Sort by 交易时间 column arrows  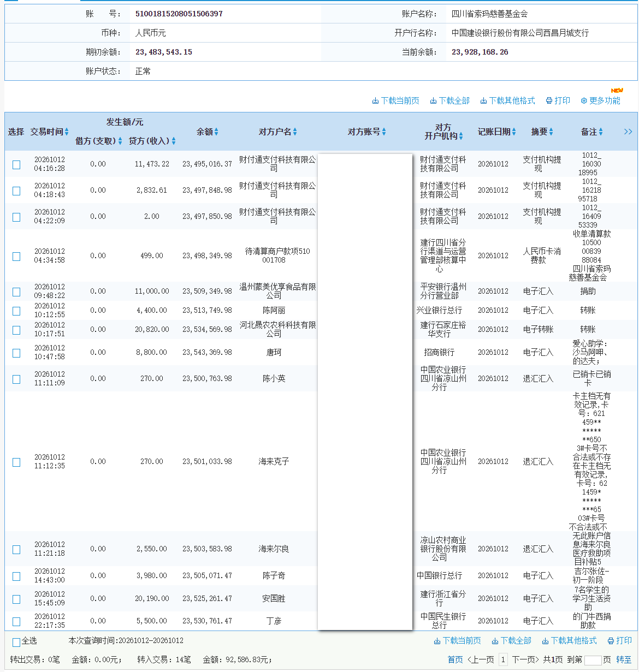[x=67, y=132]
